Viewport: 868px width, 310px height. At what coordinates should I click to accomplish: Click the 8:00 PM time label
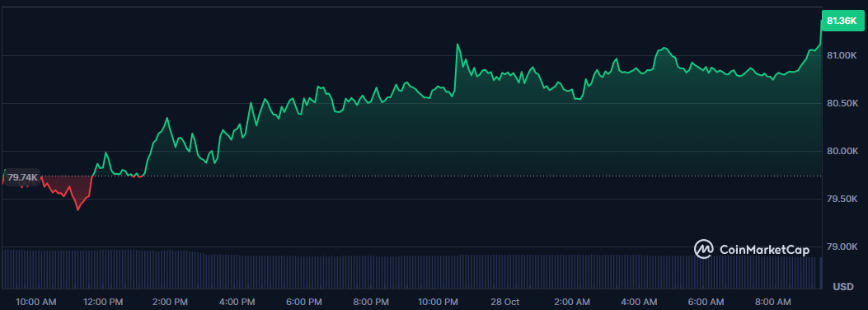371,302
